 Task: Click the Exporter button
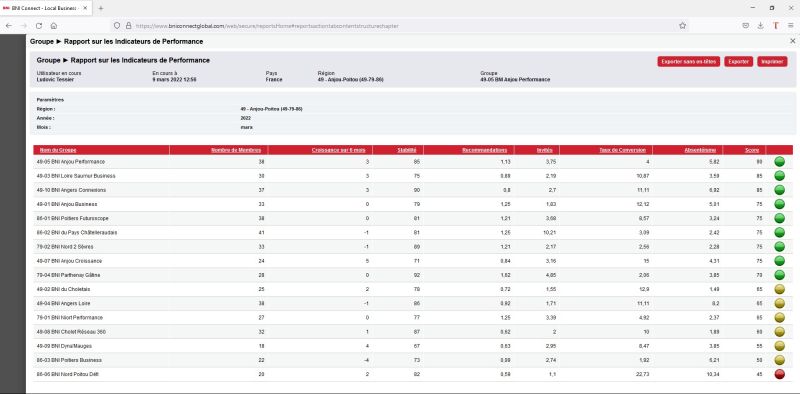pyautogui.click(x=738, y=61)
